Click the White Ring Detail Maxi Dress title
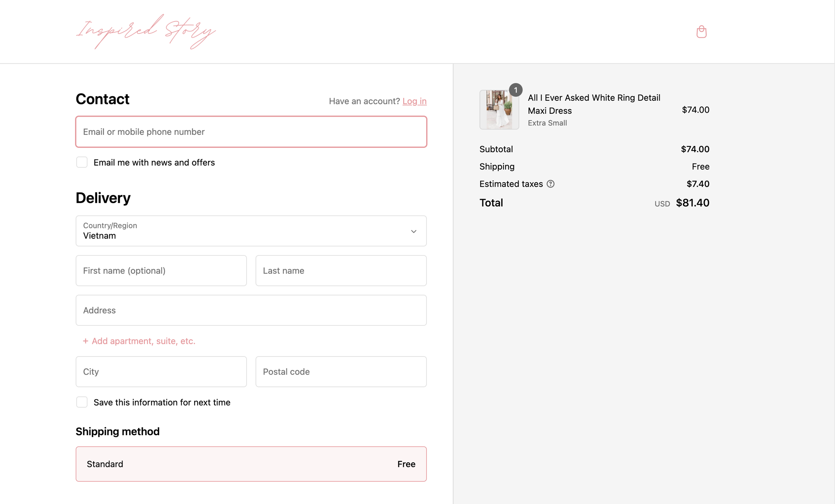This screenshot has height=504, width=835. point(594,104)
